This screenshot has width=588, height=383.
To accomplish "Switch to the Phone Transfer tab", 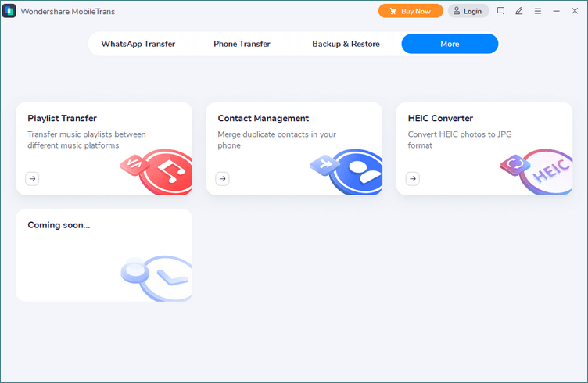I will tap(242, 44).
